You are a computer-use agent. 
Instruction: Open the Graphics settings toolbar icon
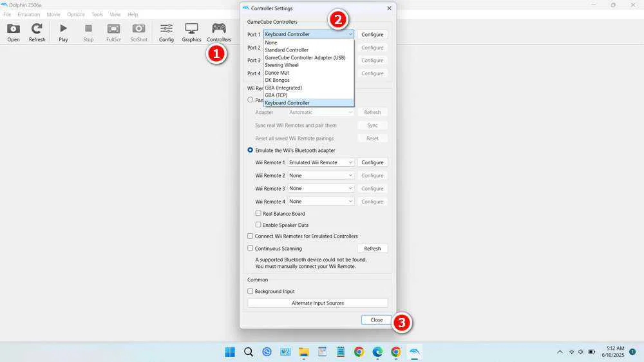tap(191, 29)
